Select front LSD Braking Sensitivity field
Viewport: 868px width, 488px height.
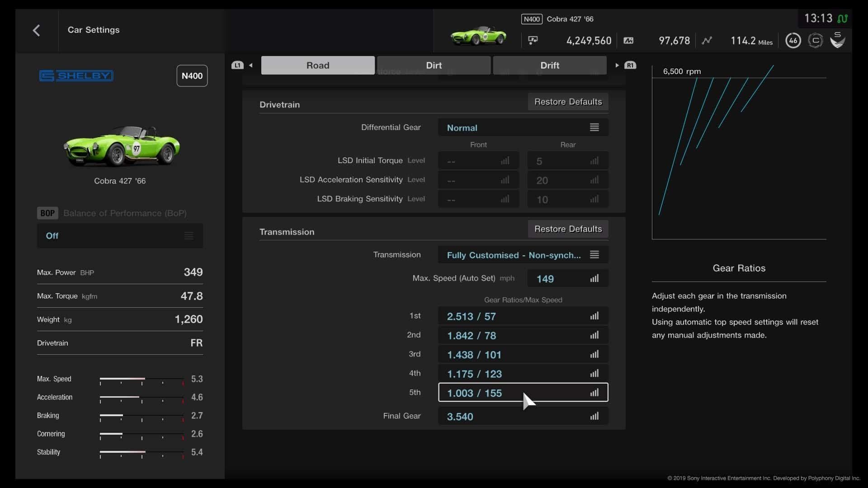478,199
